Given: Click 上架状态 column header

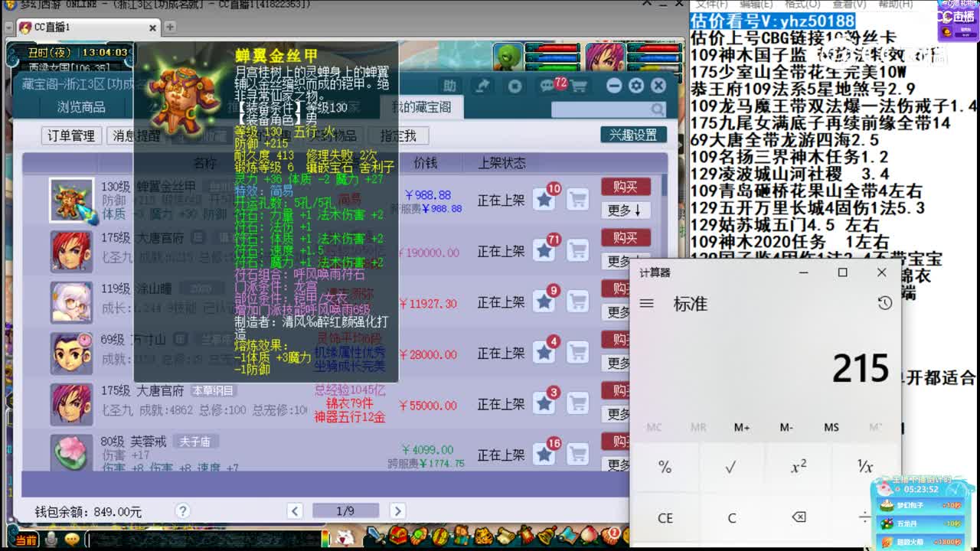Looking at the screenshot, I should coord(502,163).
